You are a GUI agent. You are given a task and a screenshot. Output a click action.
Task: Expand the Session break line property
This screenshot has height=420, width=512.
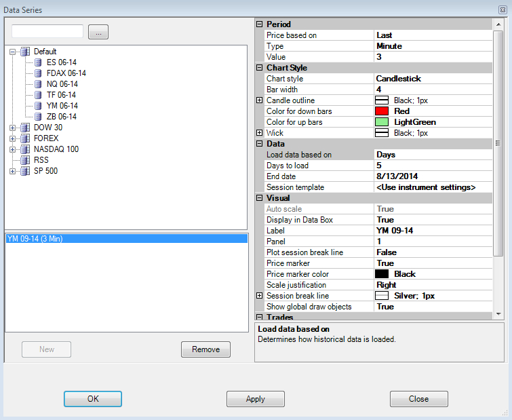point(259,296)
